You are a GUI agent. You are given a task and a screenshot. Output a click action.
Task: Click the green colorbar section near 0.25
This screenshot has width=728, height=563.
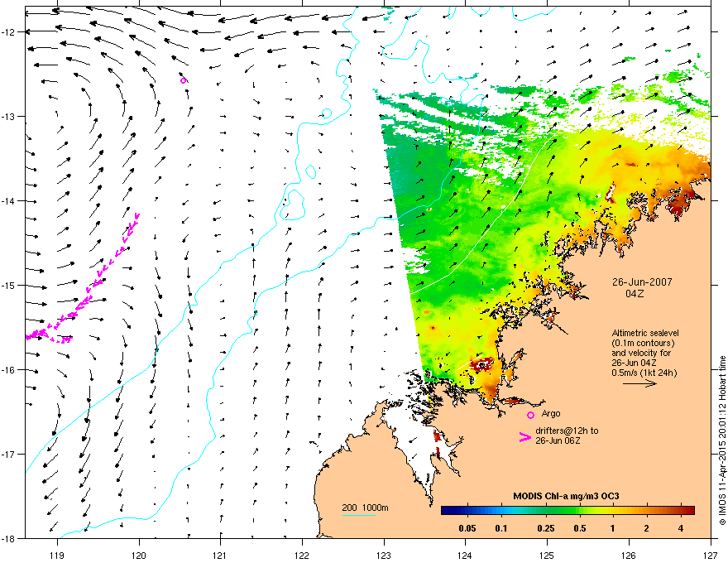[x=546, y=511]
